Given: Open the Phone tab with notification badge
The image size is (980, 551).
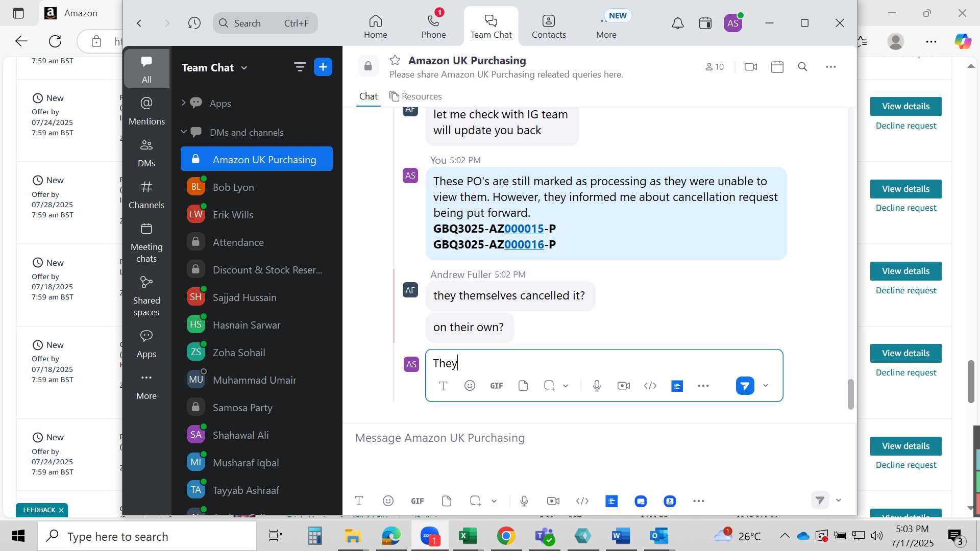Looking at the screenshot, I should click(433, 26).
